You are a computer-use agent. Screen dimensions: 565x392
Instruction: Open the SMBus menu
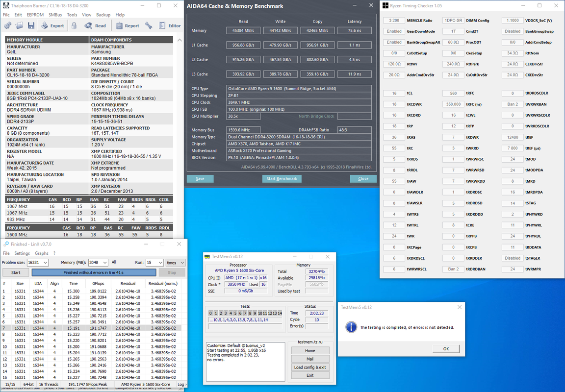tap(55, 15)
